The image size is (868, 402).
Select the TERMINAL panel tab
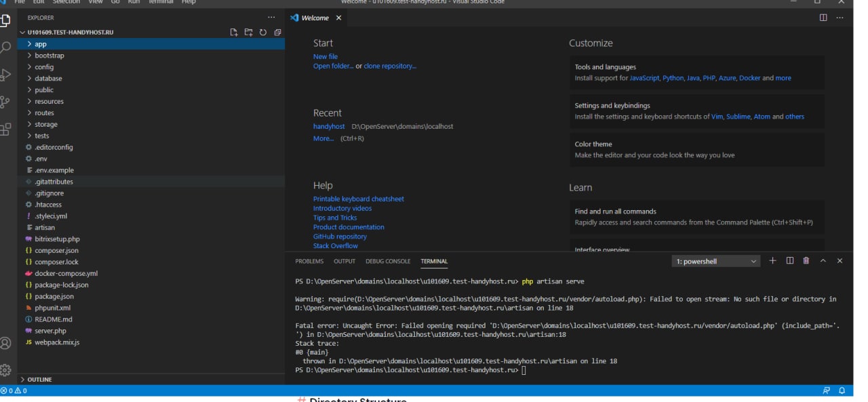tap(434, 262)
